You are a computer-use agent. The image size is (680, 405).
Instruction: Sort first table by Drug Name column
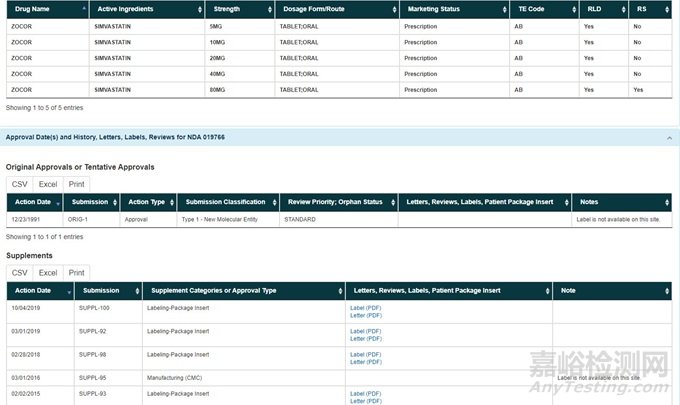45,9
